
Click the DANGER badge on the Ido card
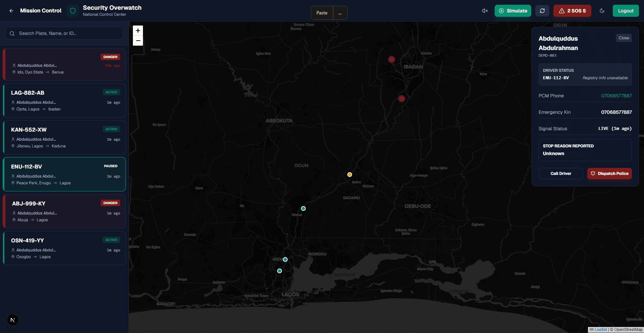[x=110, y=57]
